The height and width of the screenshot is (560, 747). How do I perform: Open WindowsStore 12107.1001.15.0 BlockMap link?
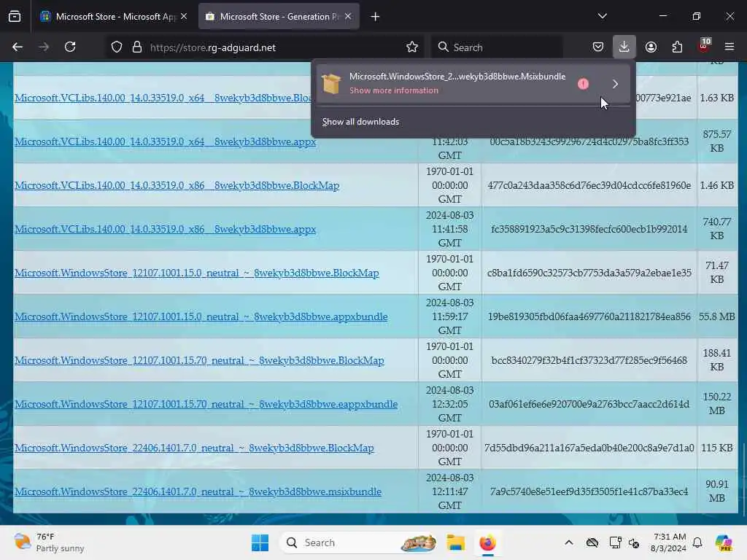pos(197,273)
